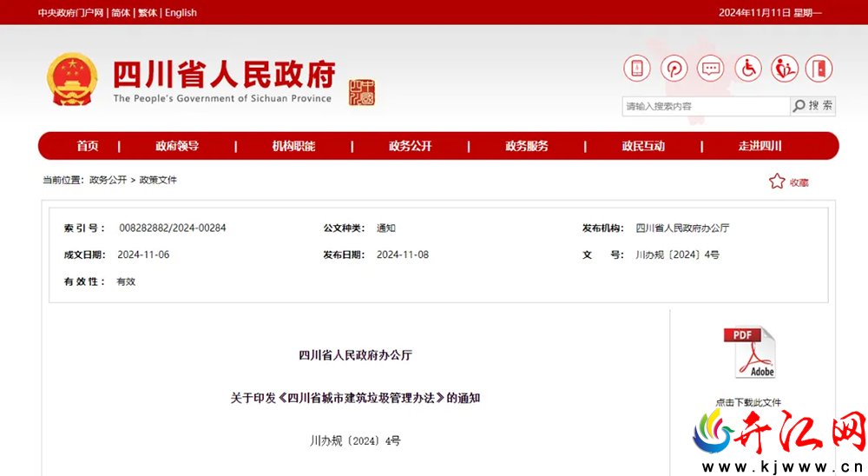This screenshot has width=868, height=476.
Task: Click the star favorite icon
Action: [x=777, y=182]
